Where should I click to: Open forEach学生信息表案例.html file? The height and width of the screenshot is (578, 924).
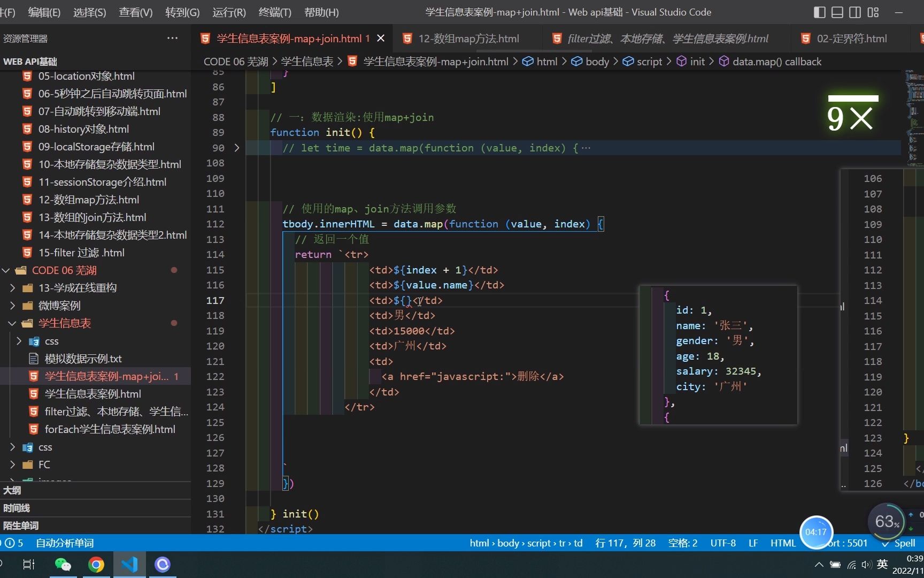tap(110, 429)
